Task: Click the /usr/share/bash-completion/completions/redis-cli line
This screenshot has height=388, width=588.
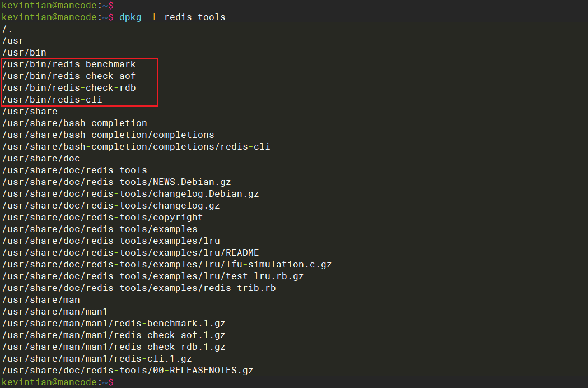Action: 136,147
